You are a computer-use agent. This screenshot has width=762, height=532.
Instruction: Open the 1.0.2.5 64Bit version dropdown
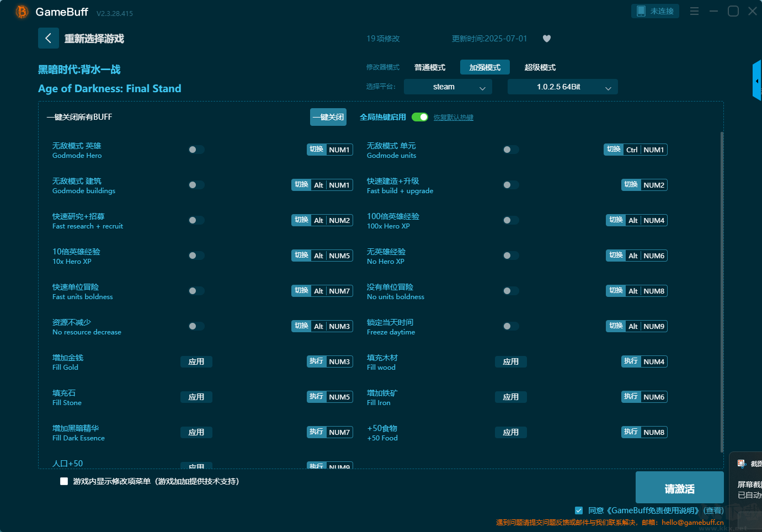point(563,87)
